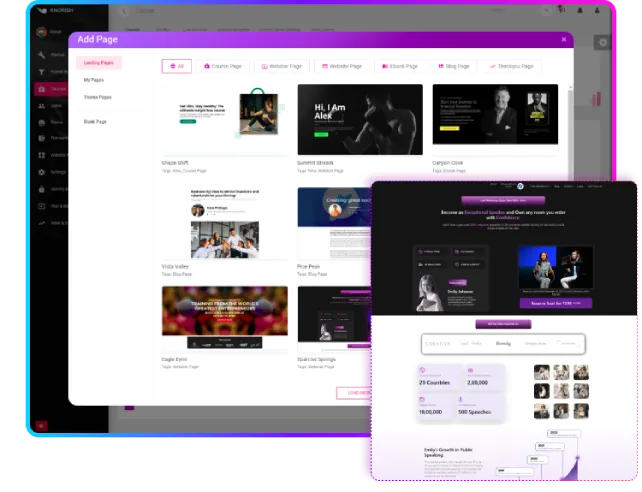
Task: Select the All filter tab
Action: (176, 66)
